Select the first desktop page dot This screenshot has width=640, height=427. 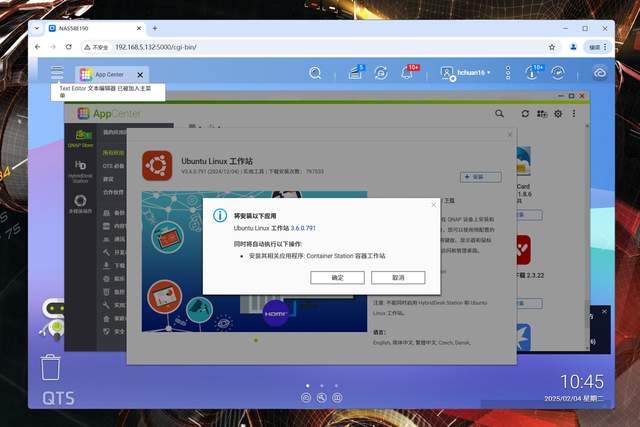(307, 385)
